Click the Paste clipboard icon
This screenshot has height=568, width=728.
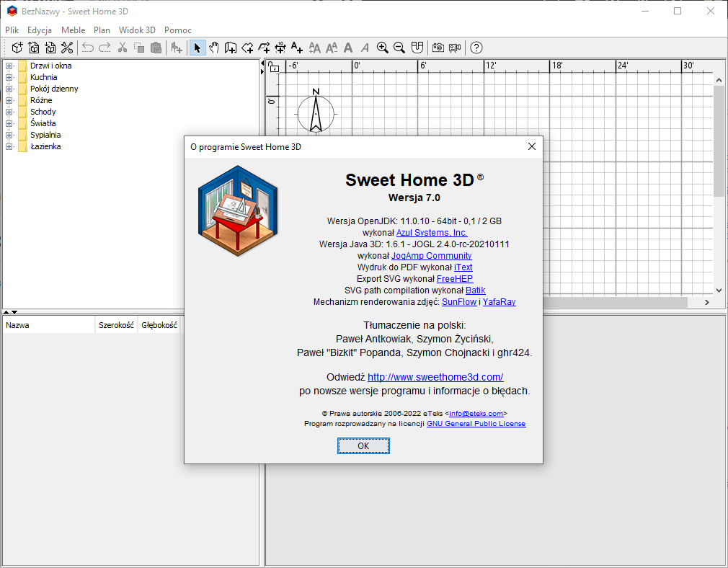(x=156, y=48)
